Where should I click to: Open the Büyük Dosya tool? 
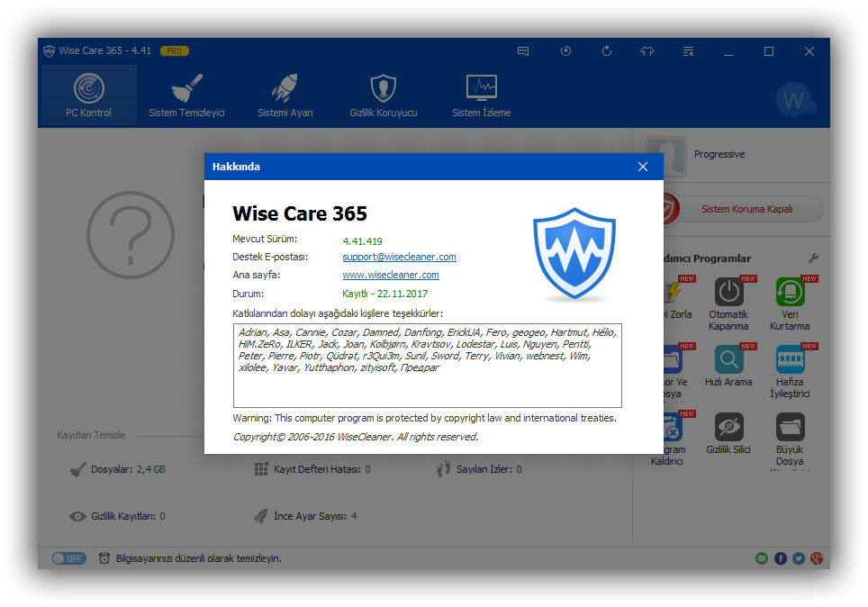click(x=790, y=439)
